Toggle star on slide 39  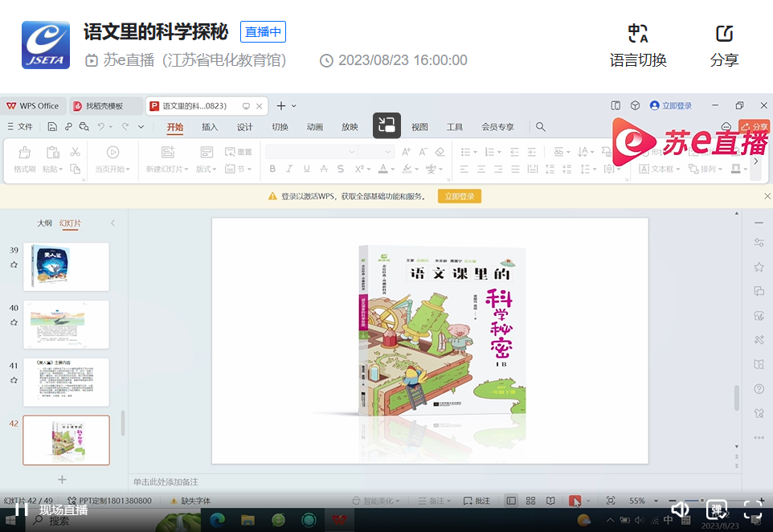point(14,264)
